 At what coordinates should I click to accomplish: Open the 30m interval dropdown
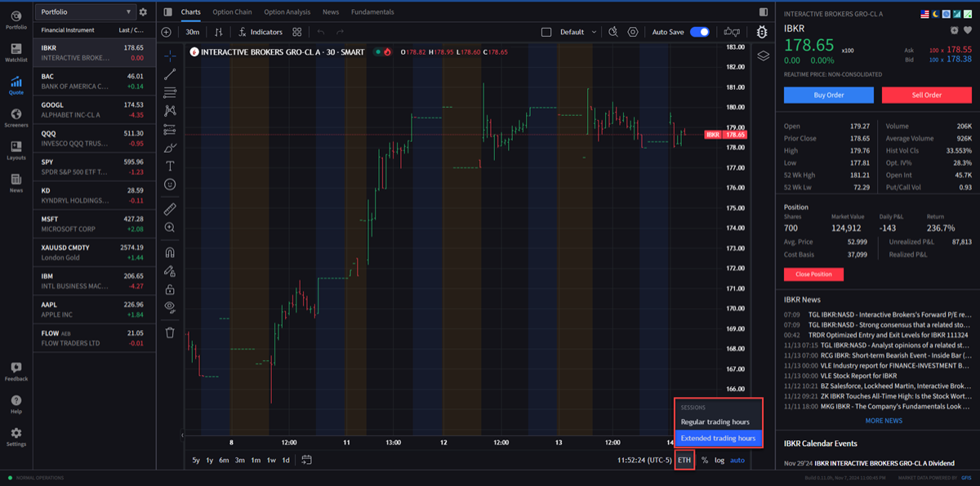tap(193, 32)
